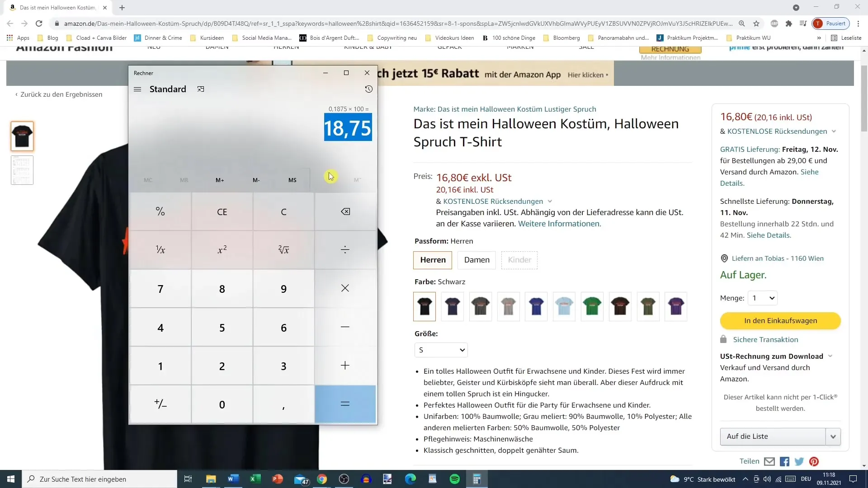Click Auf die Liste button
This screenshot has height=488, width=868.
click(773, 436)
